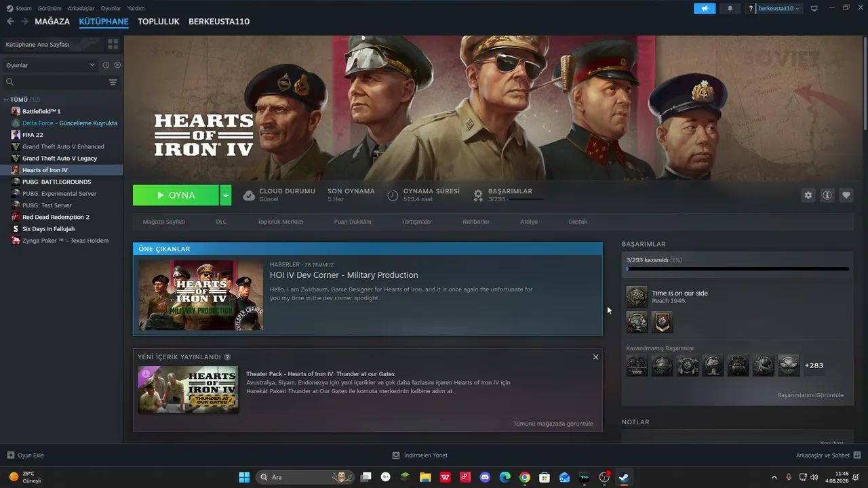Screen dimensions: 868x488
Task: Open game settings gear for Hearts of Iron IV
Action: pos(808,195)
